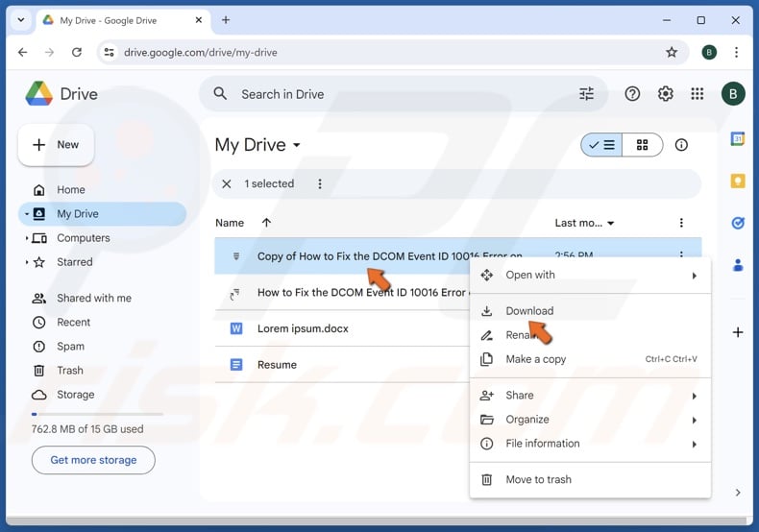The image size is (759, 532).
Task: Click the Google Drive logo
Action: [39, 94]
